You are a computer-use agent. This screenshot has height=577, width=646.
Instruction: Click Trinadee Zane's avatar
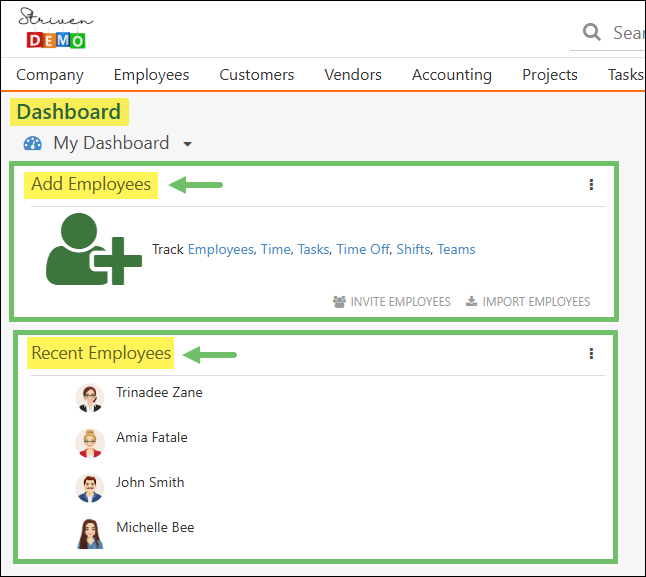(90, 398)
